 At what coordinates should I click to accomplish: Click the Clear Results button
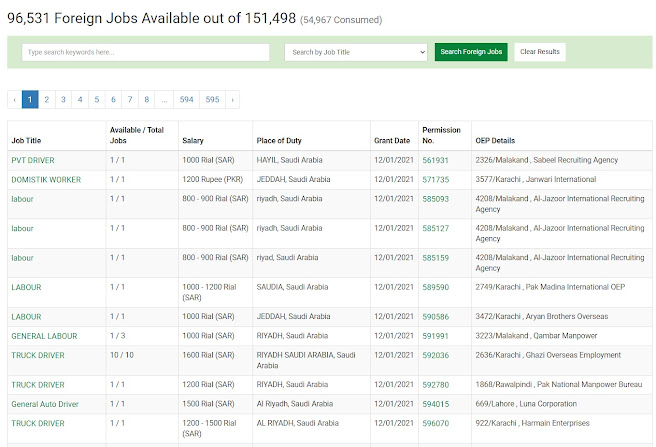pos(540,52)
